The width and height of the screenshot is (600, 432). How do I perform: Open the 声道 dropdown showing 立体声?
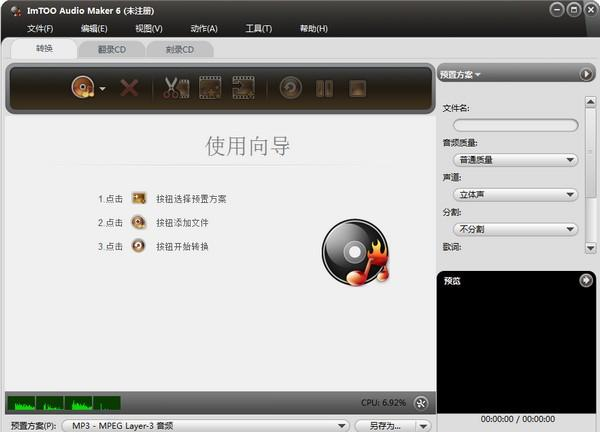pos(515,195)
